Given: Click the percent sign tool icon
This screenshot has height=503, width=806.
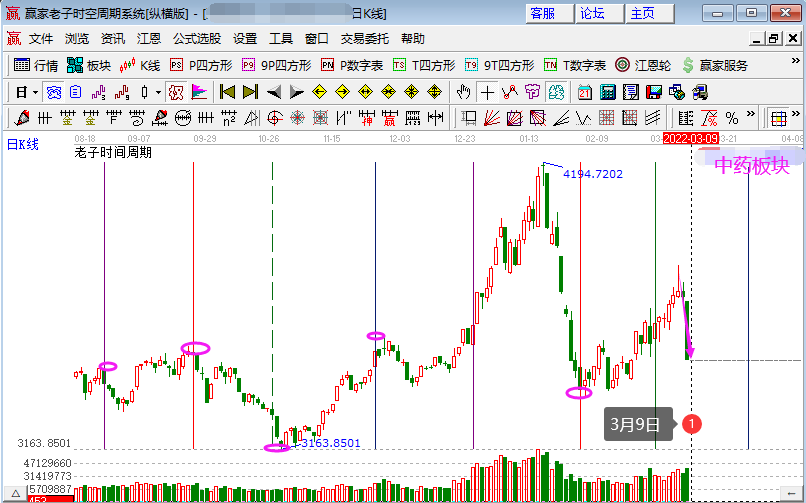Looking at the screenshot, I should [732, 118].
